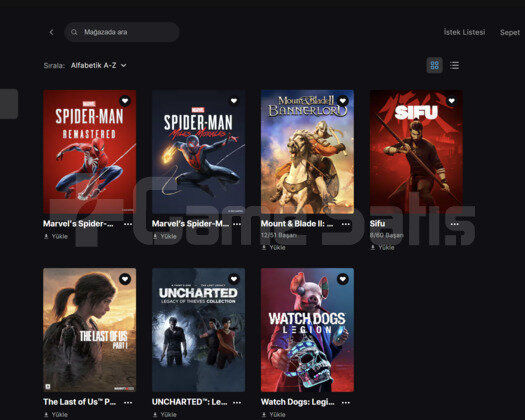
Task: Select the Marvel's Spider-M... title text
Action: point(190,224)
